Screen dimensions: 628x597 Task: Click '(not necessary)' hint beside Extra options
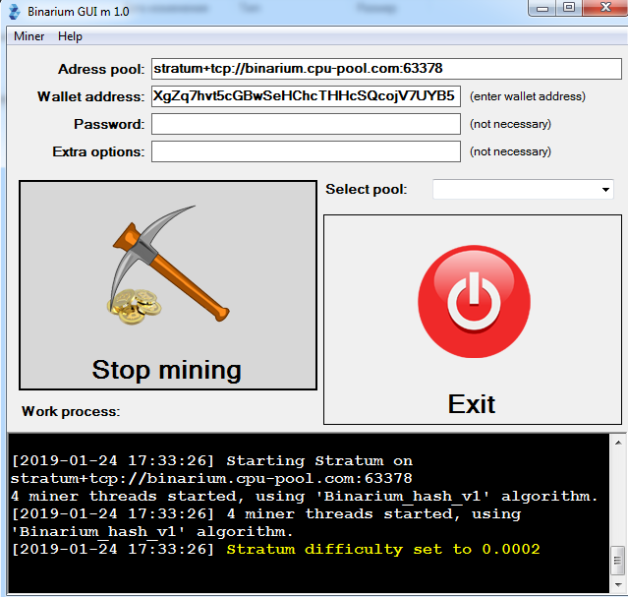click(x=510, y=151)
